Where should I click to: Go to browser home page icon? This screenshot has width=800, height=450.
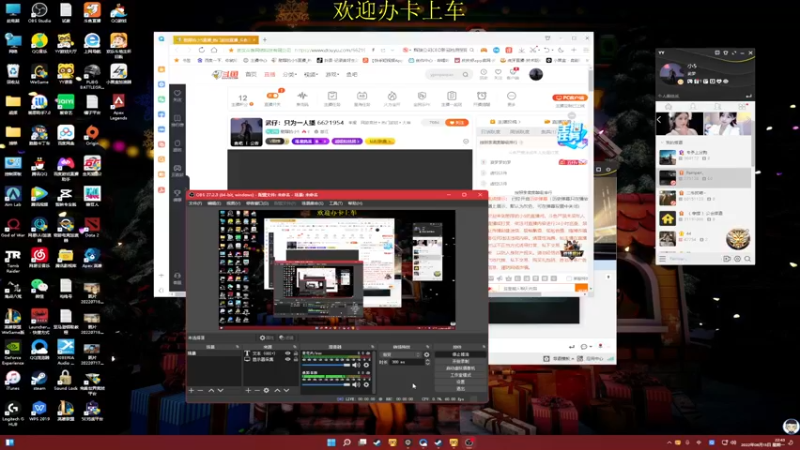pyautogui.click(x=214, y=50)
